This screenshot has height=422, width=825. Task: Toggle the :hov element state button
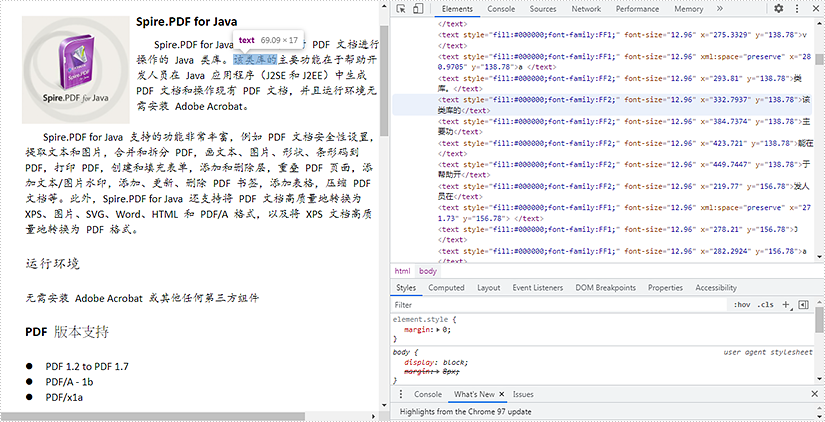(x=741, y=305)
